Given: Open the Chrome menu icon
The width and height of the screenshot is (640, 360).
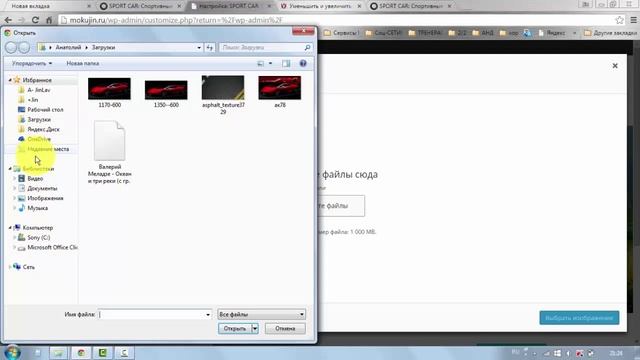Looking at the screenshot, I should (x=633, y=20).
